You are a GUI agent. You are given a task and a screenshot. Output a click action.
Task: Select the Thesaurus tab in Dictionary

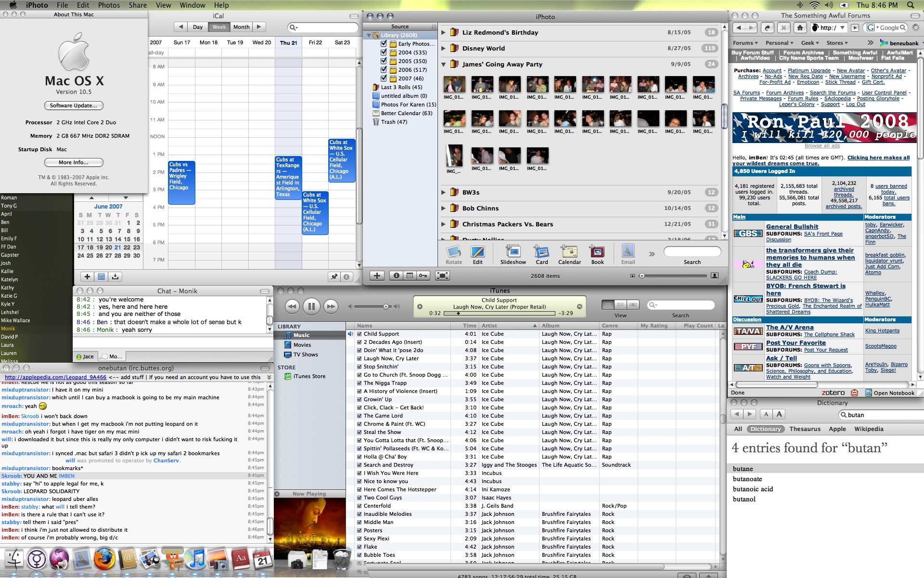[x=805, y=429]
